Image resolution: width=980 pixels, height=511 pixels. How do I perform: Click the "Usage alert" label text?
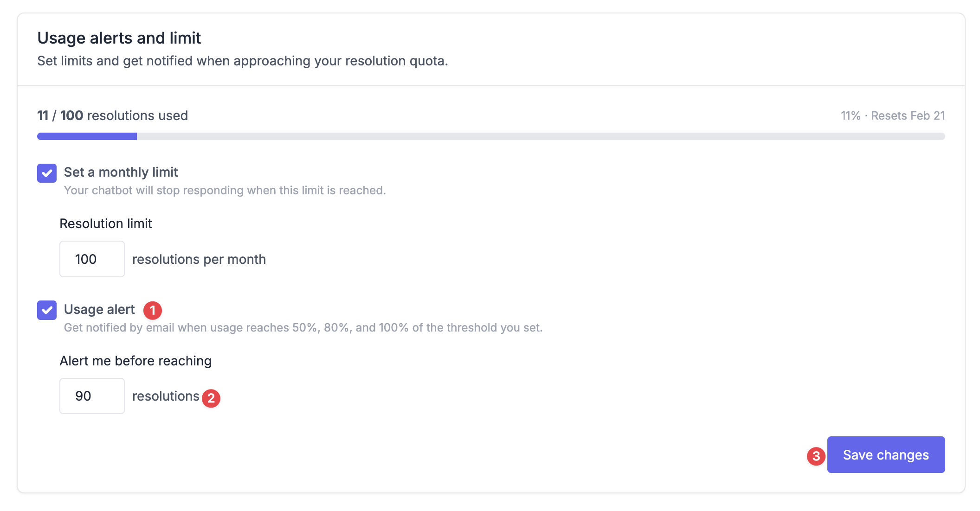(99, 309)
